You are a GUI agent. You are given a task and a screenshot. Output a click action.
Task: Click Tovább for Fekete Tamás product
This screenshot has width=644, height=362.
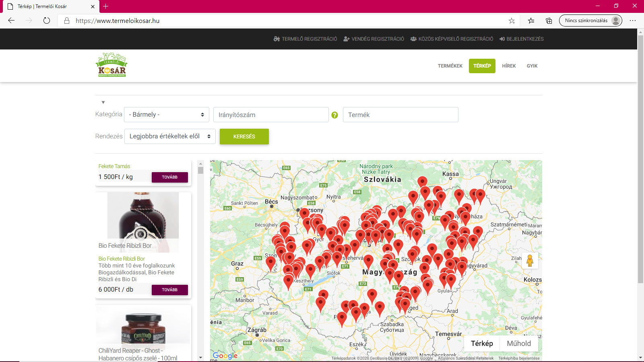point(170,177)
